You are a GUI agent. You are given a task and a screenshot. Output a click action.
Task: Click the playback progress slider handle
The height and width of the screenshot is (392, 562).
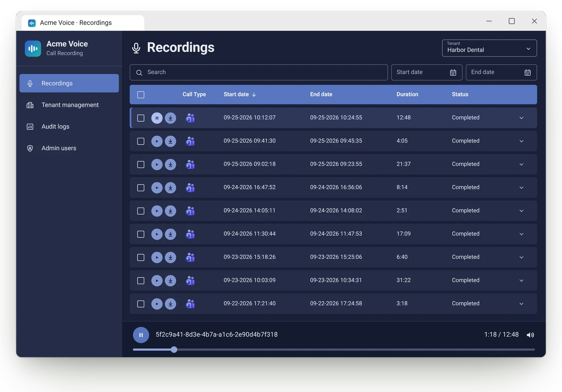click(x=174, y=350)
